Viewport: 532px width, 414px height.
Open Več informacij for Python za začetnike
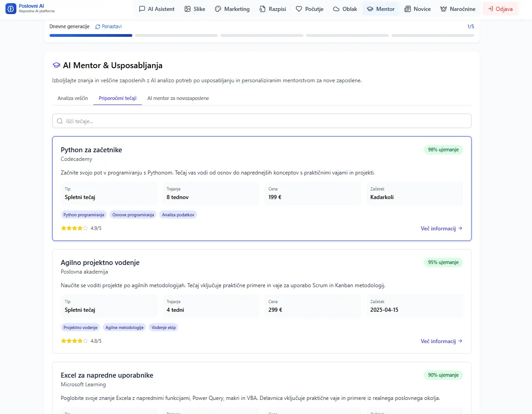click(x=441, y=229)
